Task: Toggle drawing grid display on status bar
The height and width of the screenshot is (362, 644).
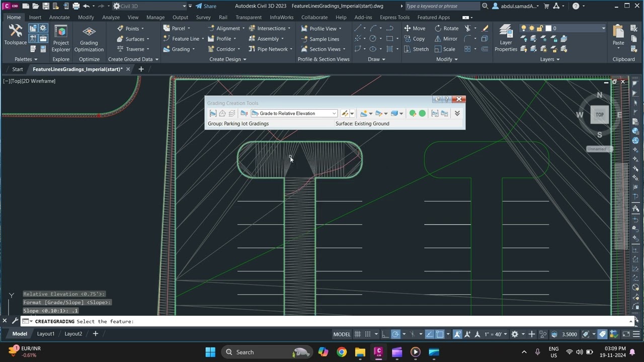Action: point(358,334)
